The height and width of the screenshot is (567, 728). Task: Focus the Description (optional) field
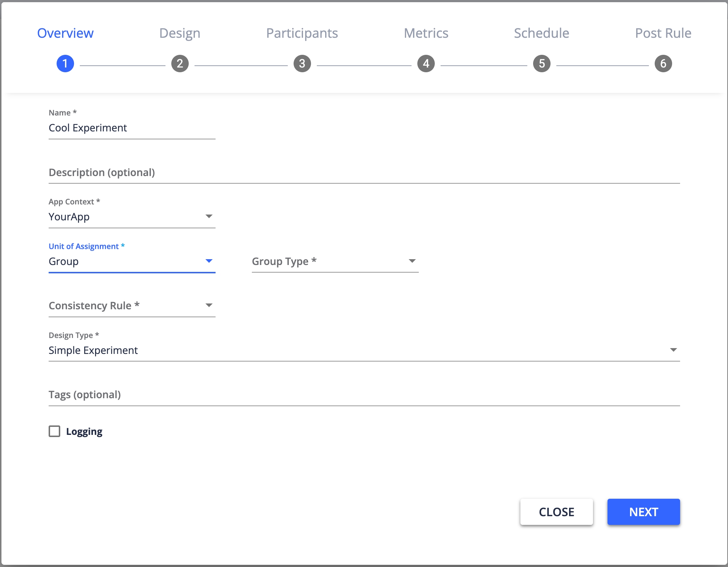(364, 173)
